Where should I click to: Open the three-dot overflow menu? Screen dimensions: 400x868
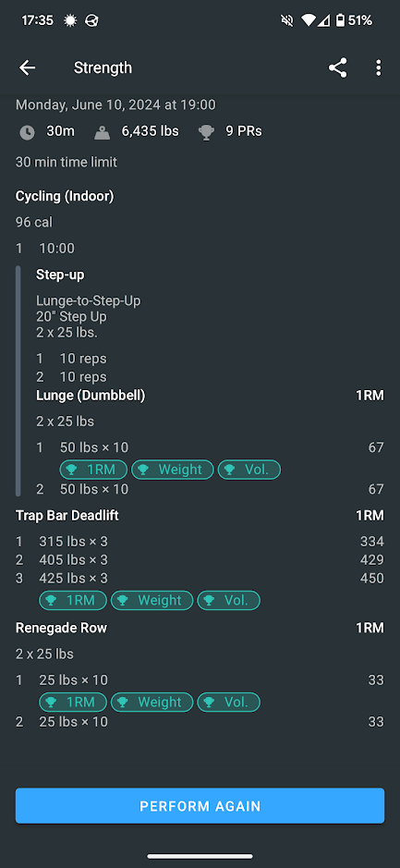[379, 67]
